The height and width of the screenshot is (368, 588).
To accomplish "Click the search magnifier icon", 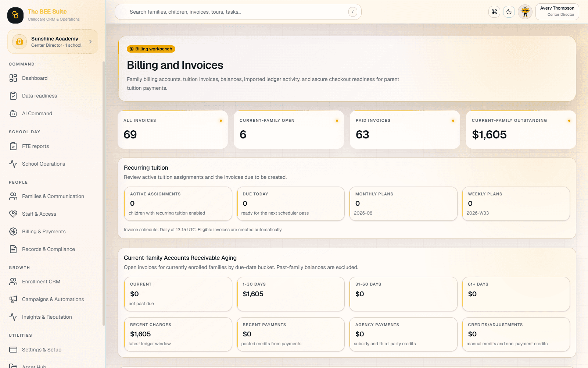I will [x=123, y=12].
